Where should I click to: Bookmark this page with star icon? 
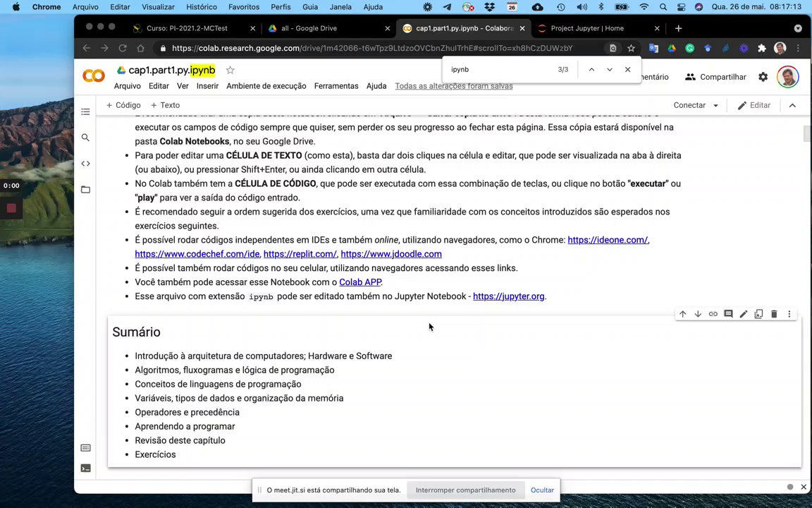pyautogui.click(x=631, y=48)
